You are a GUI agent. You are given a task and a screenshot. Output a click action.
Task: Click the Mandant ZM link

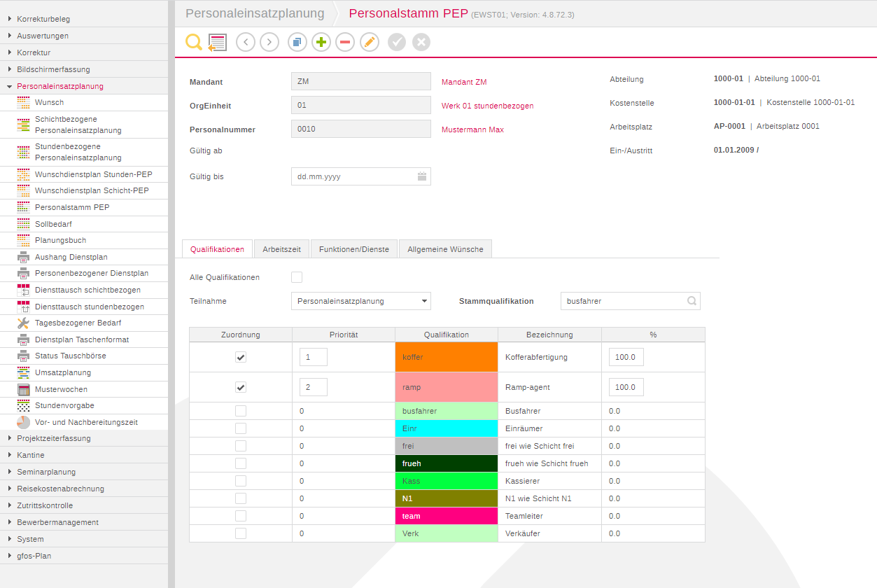pyautogui.click(x=464, y=82)
